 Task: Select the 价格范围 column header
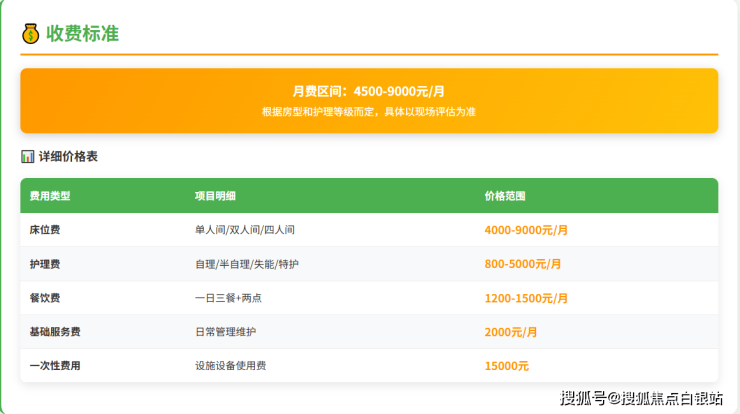pos(505,196)
